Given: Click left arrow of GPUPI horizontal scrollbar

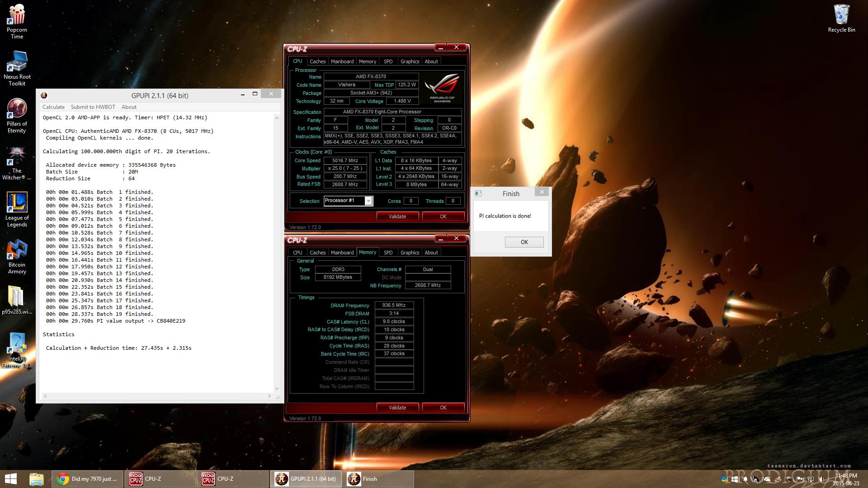Looking at the screenshot, I should pos(45,396).
